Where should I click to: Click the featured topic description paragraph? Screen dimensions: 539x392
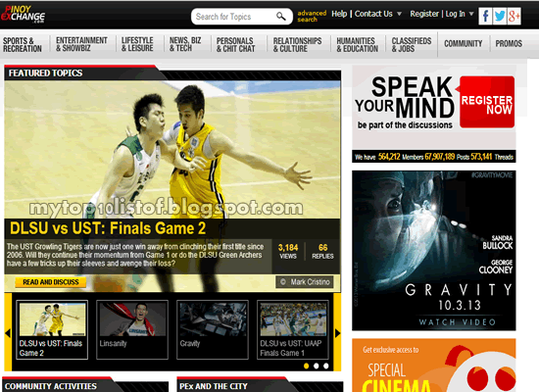135,255
